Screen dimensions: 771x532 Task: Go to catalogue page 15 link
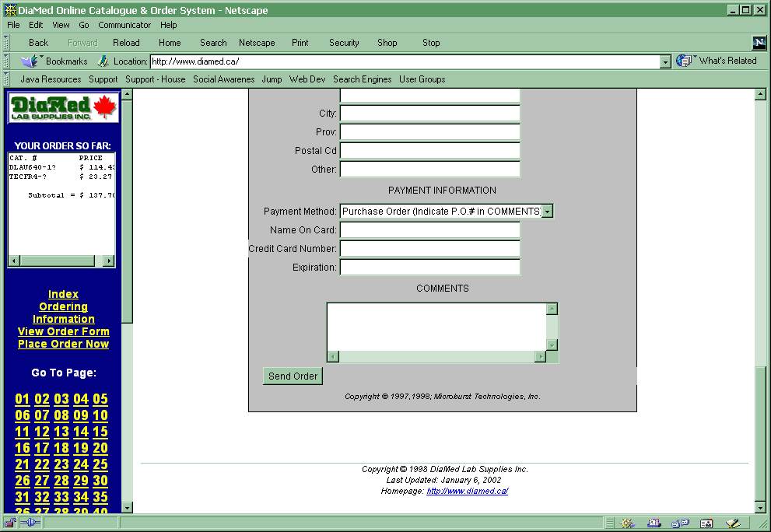[x=100, y=432]
